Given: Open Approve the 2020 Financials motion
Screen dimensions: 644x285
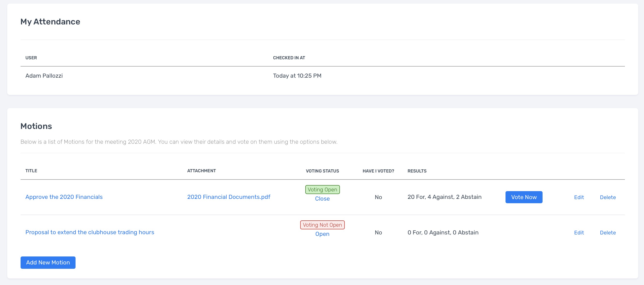Looking at the screenshot, I should pos(64,197).
